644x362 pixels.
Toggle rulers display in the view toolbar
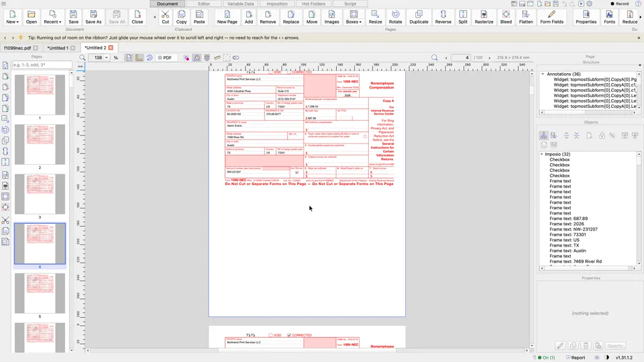pyautogui.click(x=140, y=58)
